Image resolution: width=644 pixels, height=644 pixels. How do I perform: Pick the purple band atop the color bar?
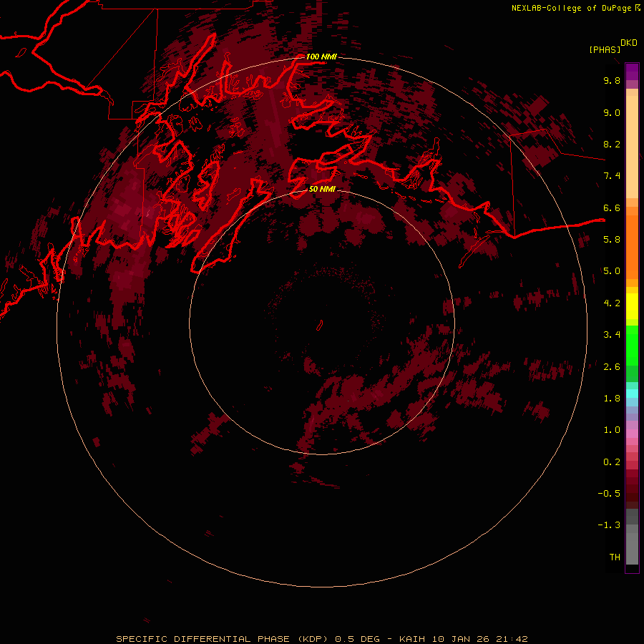(x=632, y=72)
